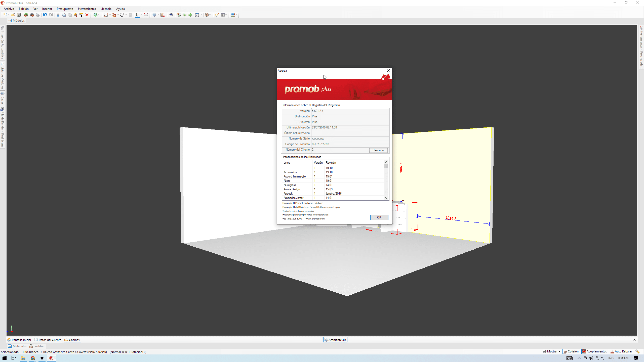
Task: Click the green dollar budget icon
Action: coord(96,15)
